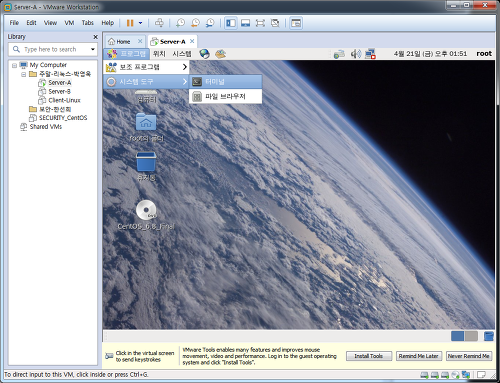Open the View menu
Screen dimensions: 500x383
(x=50, y=23)
